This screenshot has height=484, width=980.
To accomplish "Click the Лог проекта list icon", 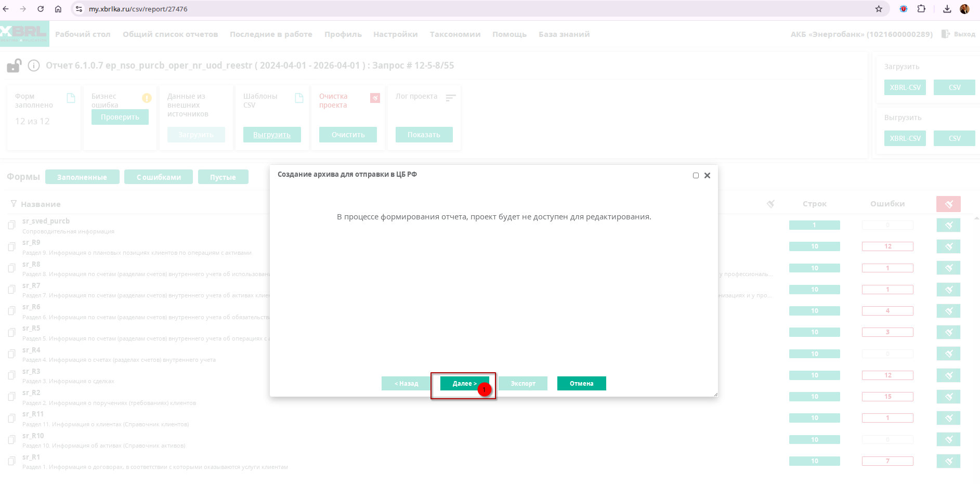I will 451,98.
